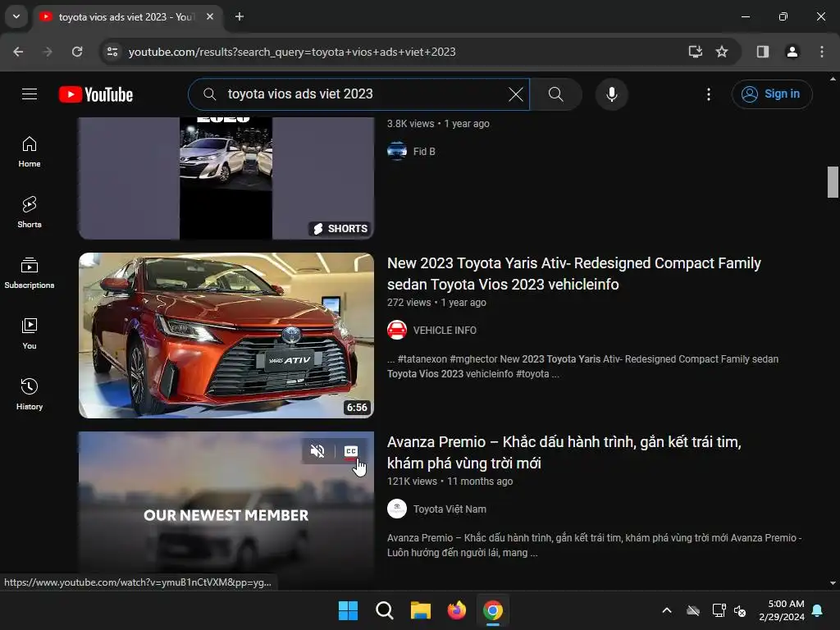This screenshot has height=630, width=840.
Task: Open the Avanza Premio video title
Action: pos(564,453)
